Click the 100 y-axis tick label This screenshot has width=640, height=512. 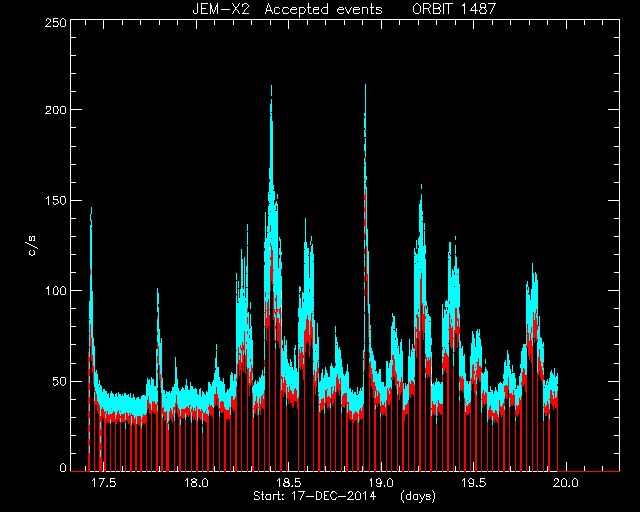pos(55,291)
